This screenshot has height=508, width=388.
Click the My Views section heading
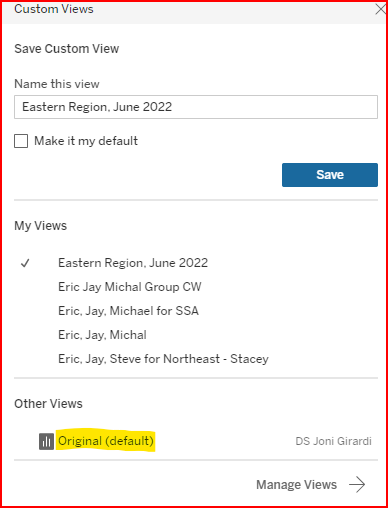[40, 226]
